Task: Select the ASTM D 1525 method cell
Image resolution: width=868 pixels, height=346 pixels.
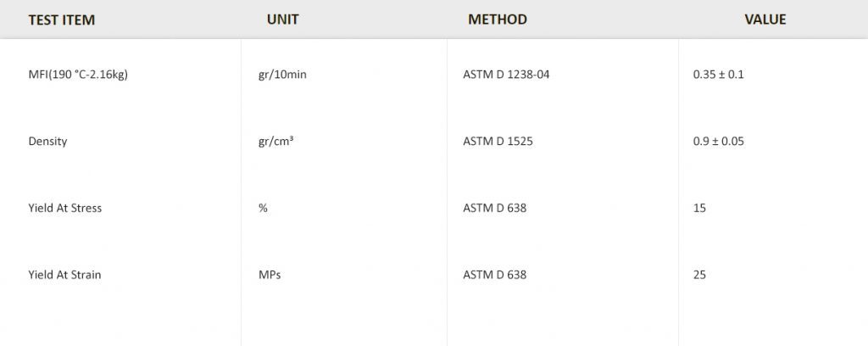Action: (x=498, y=141)
